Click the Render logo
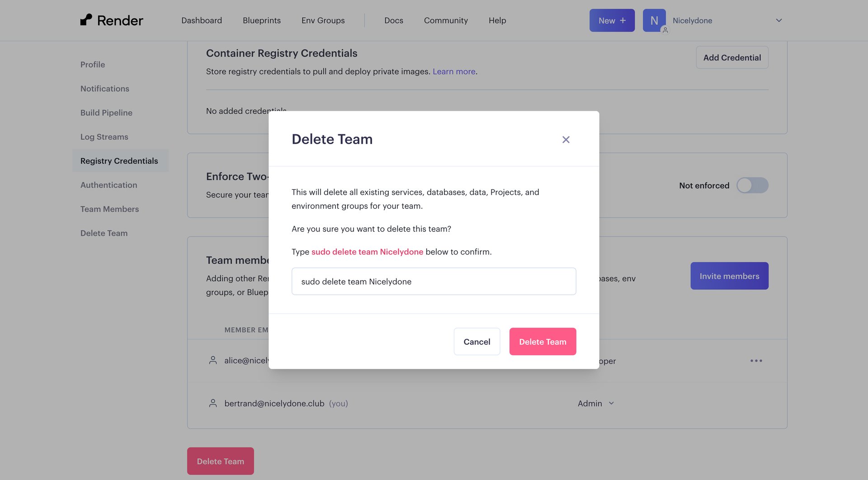The width and height of the screenshot is (868, 480). [x=111, y=20]
